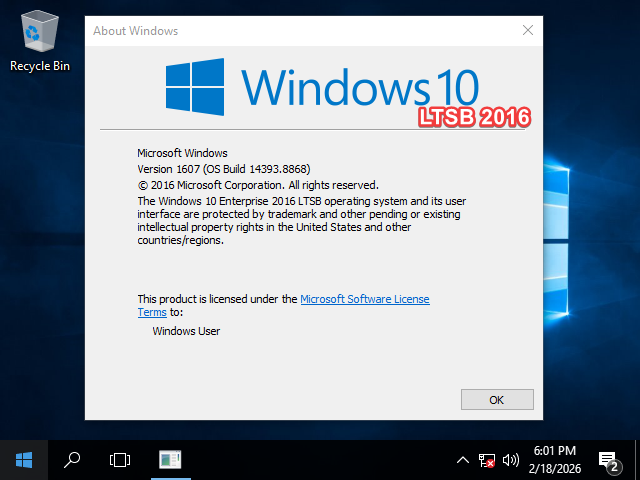
Task: Click the 'Microsoft Windows' text line
Action: pyautogui.click(x=182, y=153)
